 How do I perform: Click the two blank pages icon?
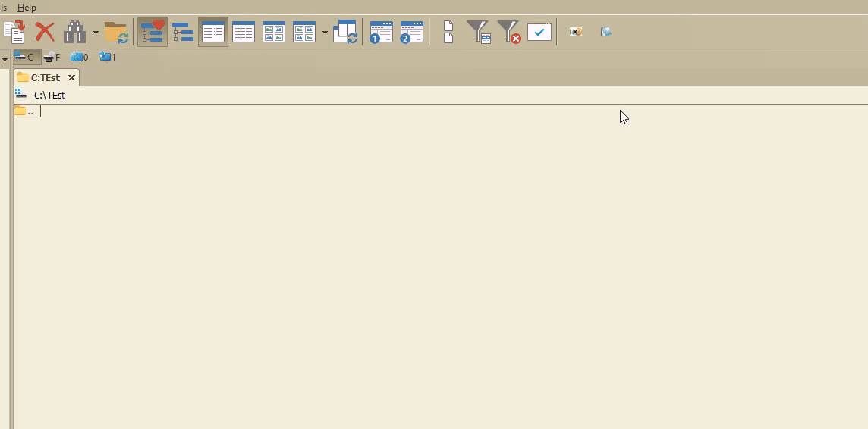(448, 32)
